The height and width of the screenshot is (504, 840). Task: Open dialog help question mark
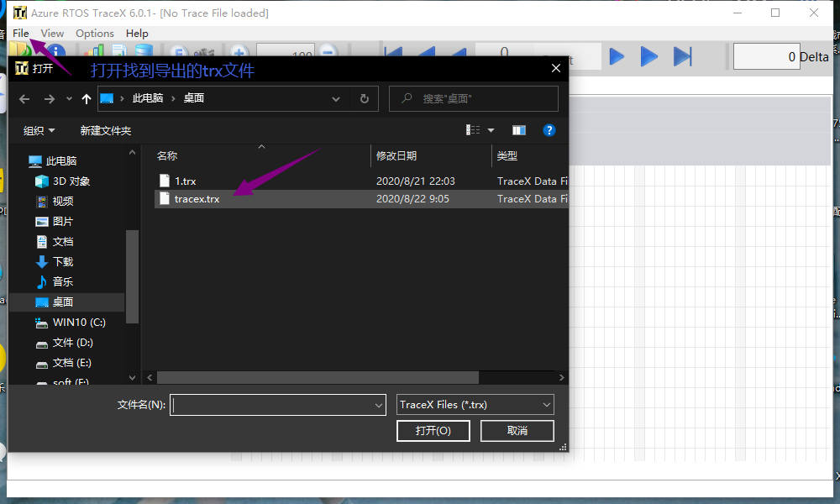point(549,130)
